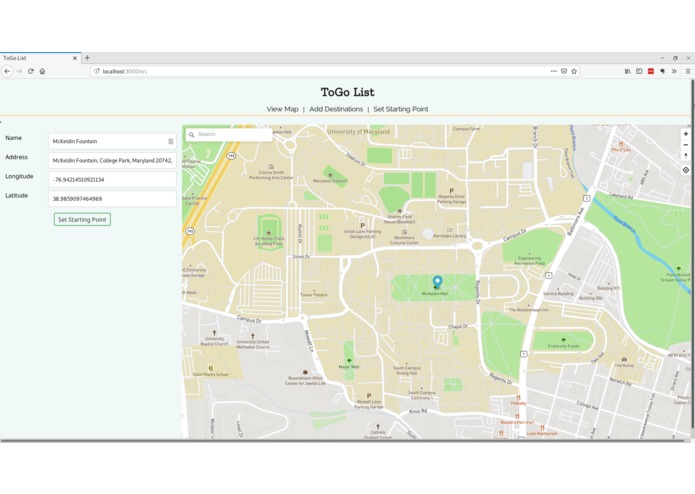Image resolution: width=695 pixels, height=494 pixels.
Task: Go forward in the browser
Action: (x=19, y=71)
